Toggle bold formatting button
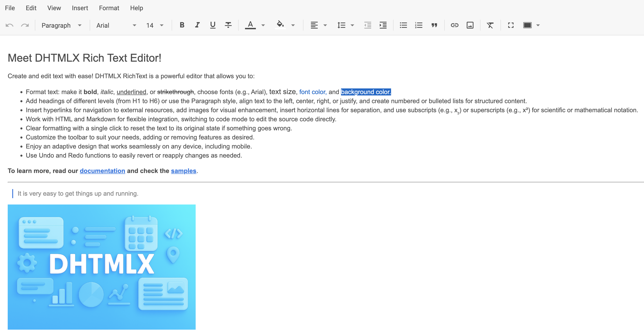644x336 pixels. tap(182, 25)
